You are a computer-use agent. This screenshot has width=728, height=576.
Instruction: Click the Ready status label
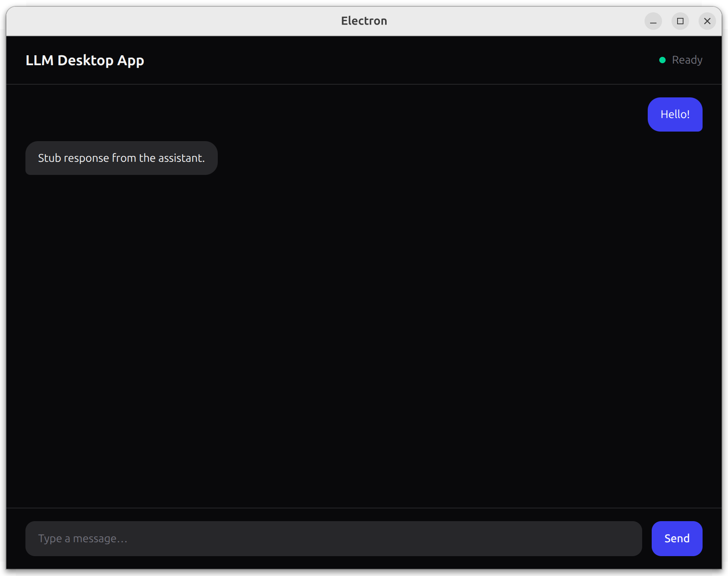[x=687, y=60]
